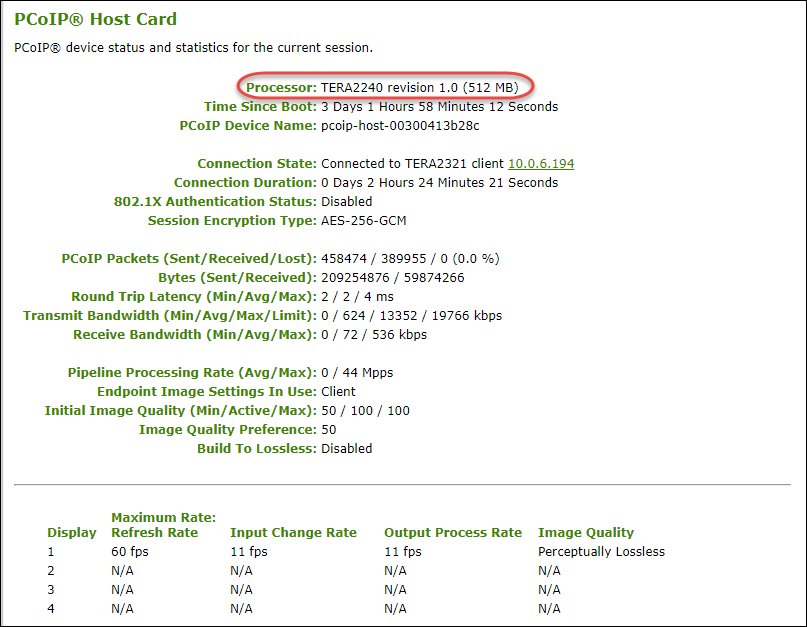Click the Image Quality Preference label
The height and width of the screenshot is (627, 807).
pyautogui.click(x=227, y=430)
